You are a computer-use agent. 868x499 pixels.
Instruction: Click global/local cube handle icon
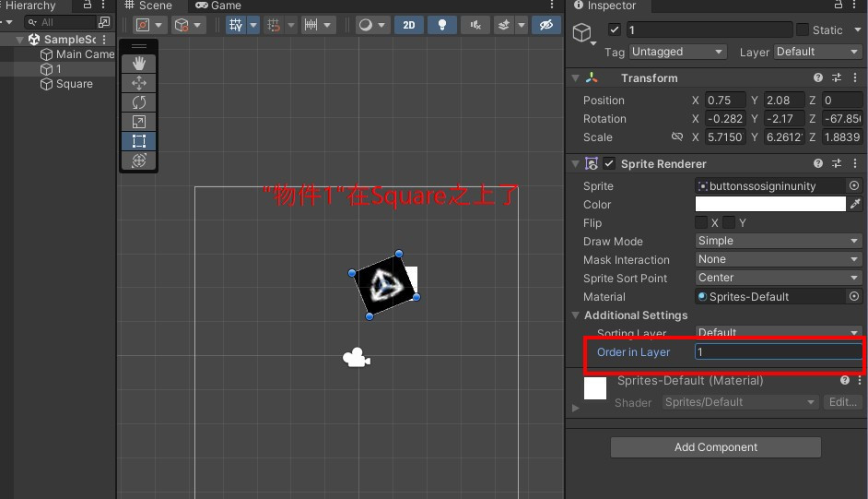tap(188, 25)
